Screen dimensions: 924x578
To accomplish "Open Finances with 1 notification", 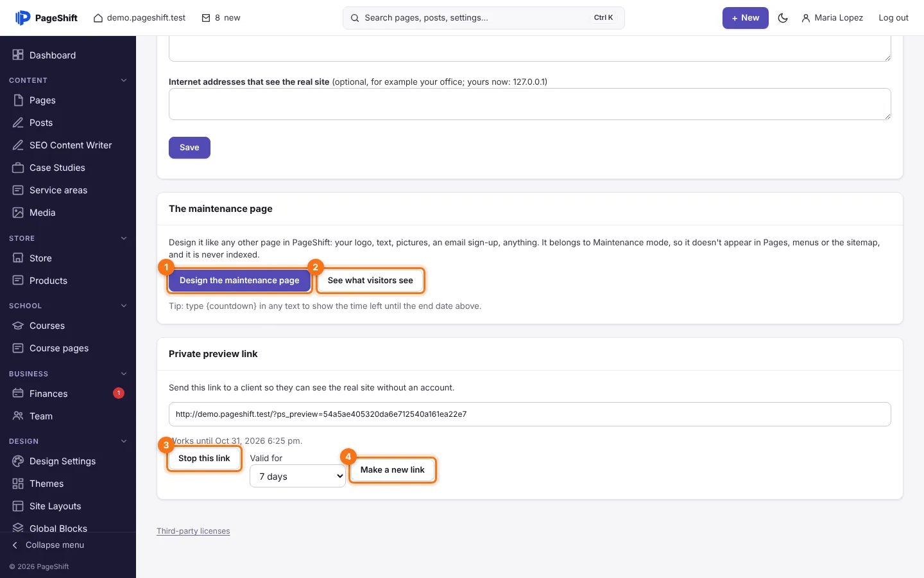I will 68,394.
